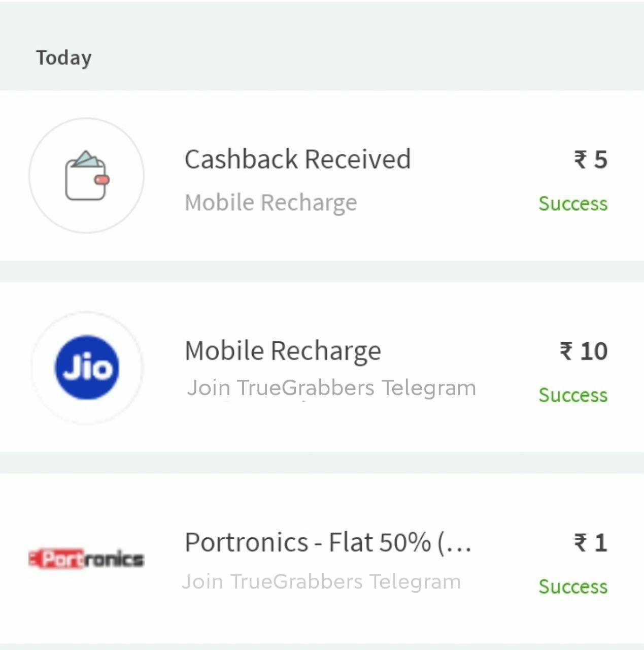Tap Join TrueGrabbers Telegram under Portronics
Image resolution: width=644 pixels, height=650 pixels.
(x=321, y=582)
